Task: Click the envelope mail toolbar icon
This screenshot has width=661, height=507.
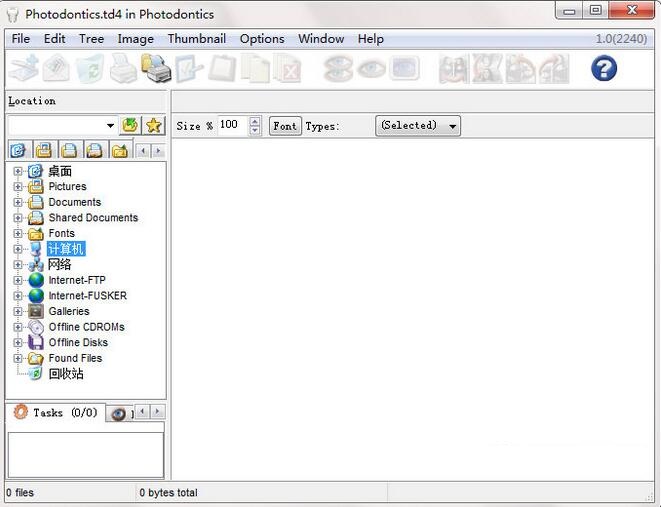Action: [x=56, y=68]
